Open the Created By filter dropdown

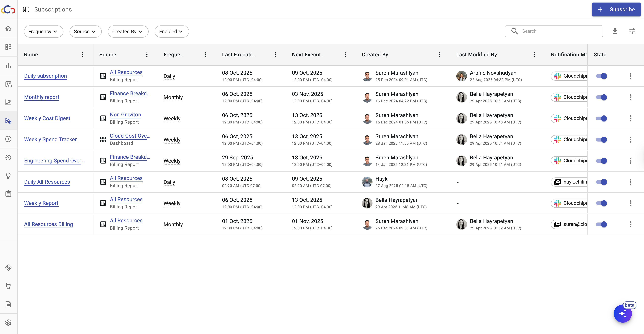click(128, 32)
